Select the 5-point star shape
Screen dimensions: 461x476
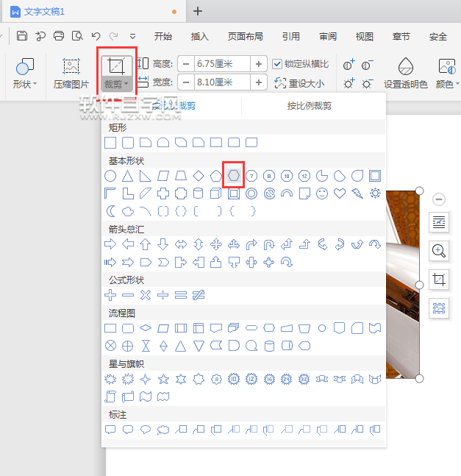click(163, 379)
